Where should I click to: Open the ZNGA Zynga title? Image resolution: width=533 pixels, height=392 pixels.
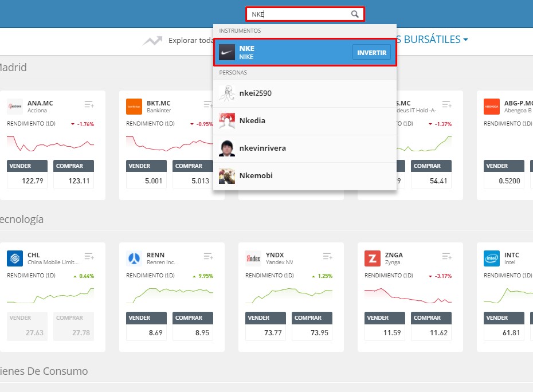pos(394,258)
